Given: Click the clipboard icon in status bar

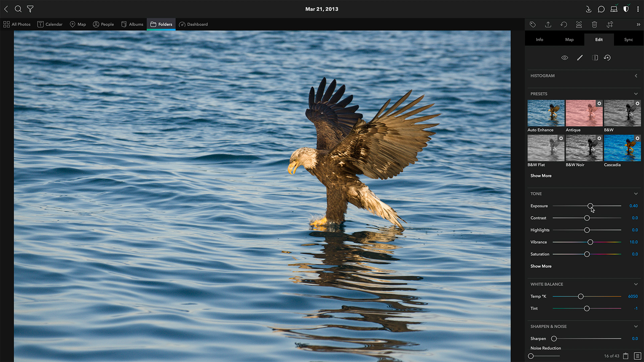Looking at the screenshot, I should pyautogui.click(x=626, y=356).
